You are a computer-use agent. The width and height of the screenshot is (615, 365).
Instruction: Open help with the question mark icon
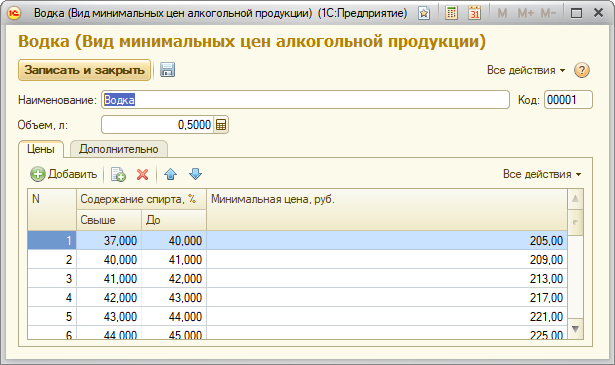(582, 70)
